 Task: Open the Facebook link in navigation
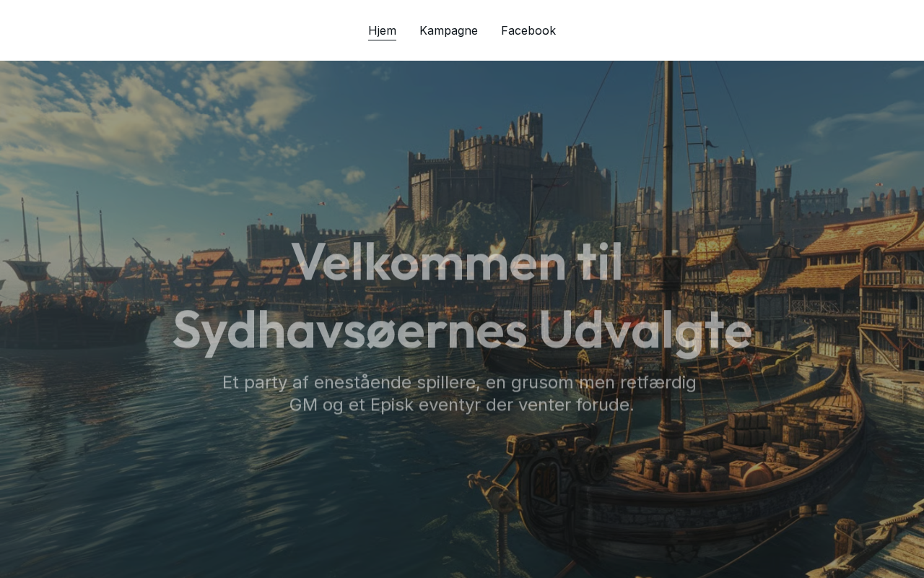coord(528,30)
